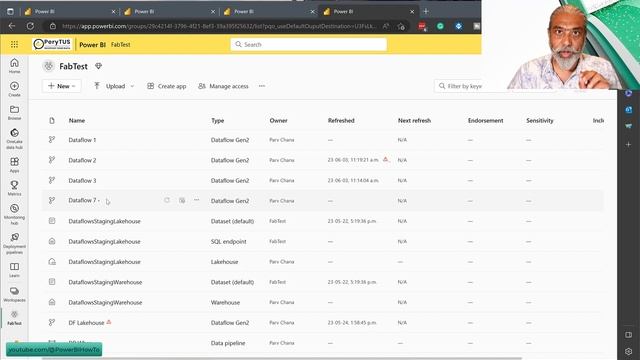
Task: Click plus icon in browser right sidebar
Action: tap(629, 144)
